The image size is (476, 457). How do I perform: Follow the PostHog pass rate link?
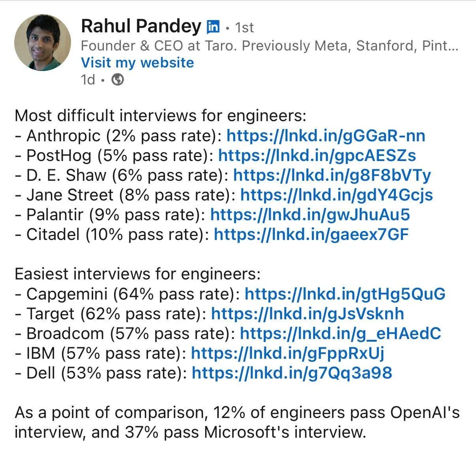(x=317, y=156)
